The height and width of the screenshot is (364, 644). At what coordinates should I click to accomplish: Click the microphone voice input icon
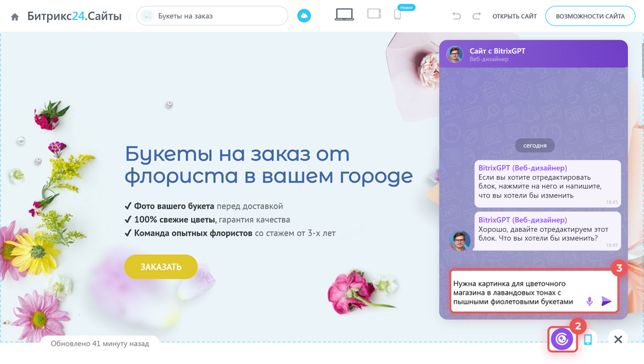point(589,301)
